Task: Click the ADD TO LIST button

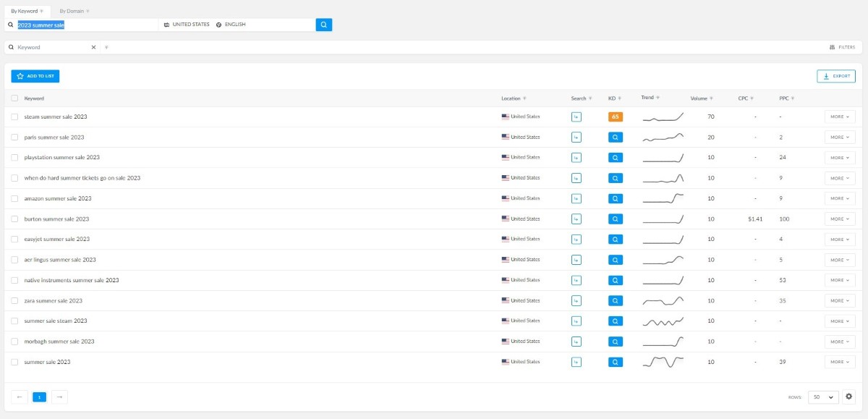Action: tap(35, 76)
